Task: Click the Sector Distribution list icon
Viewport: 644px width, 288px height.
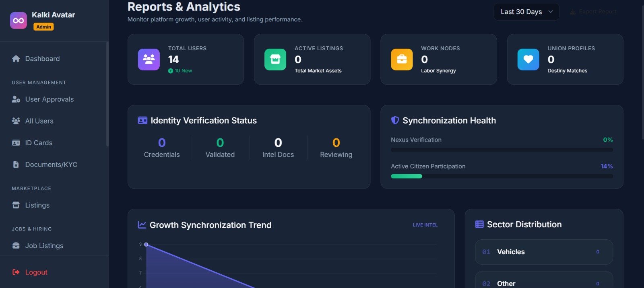Action: (479, 224)
